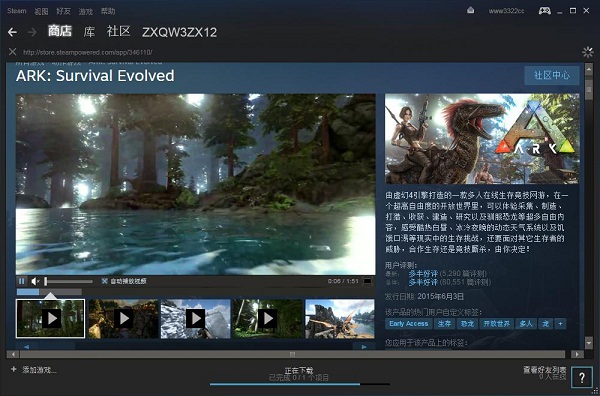The width and height of the screenshot is (600, 396).
Task: Click the question mark help icon
Action: 582,377
